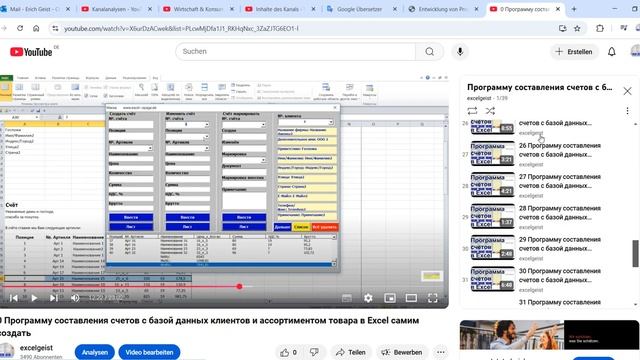Toggle theater mode view
Image resolution: width=640 pixels, height=360 pixels.
(x=411, y=298)
